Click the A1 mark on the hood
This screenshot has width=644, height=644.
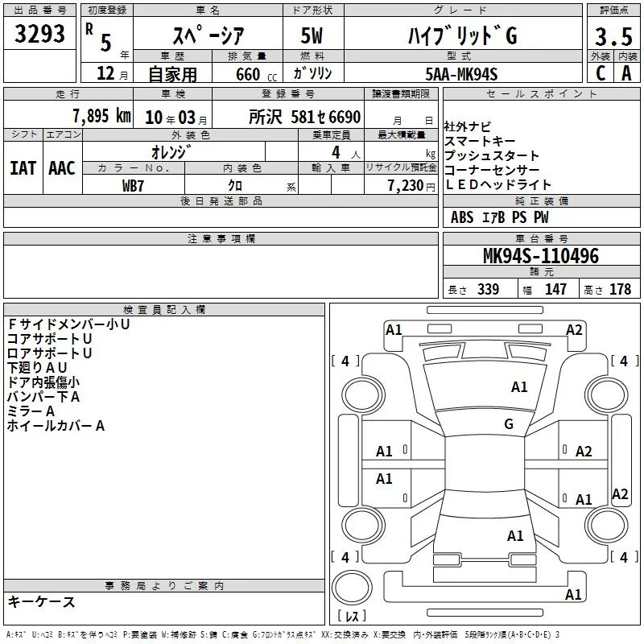point(519,387)
